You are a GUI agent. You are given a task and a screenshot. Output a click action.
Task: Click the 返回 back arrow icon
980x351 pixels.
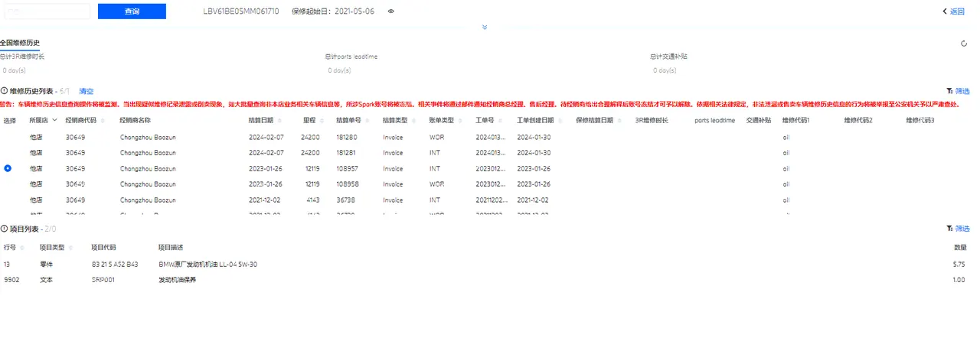tap(945, 11)
